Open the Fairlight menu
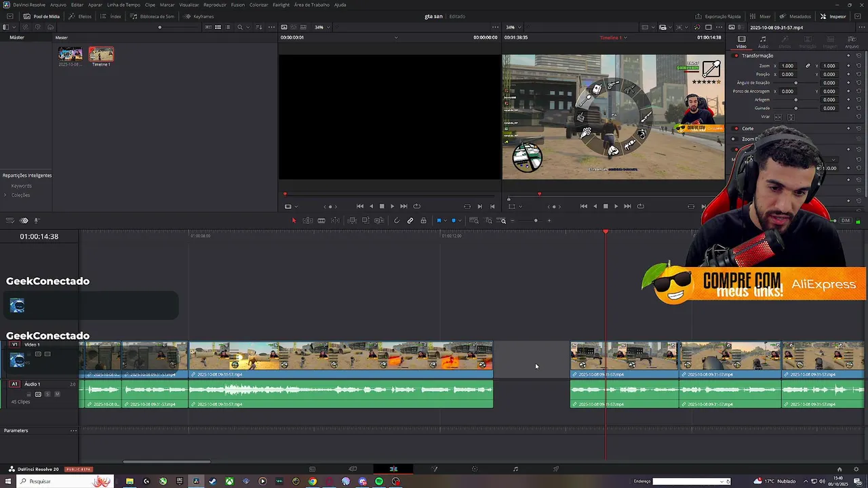Screen dimensions: 868x488 [281, 5]
